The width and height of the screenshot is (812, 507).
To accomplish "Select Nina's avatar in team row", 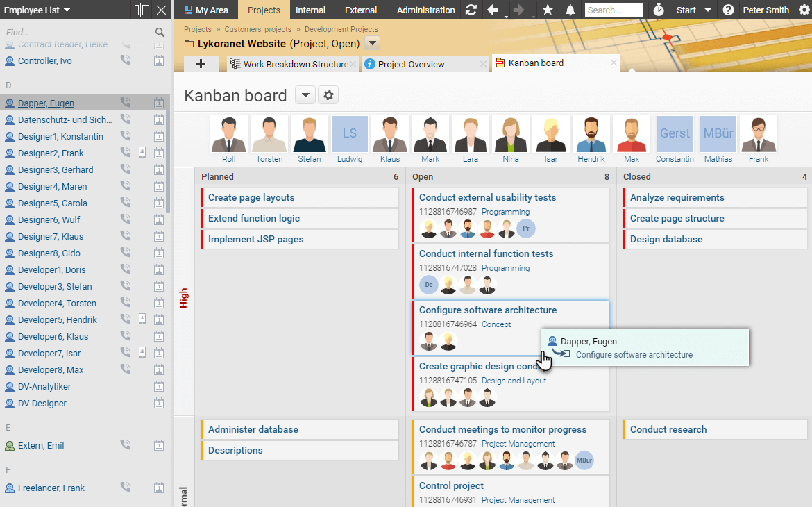I will coord(511,134).
